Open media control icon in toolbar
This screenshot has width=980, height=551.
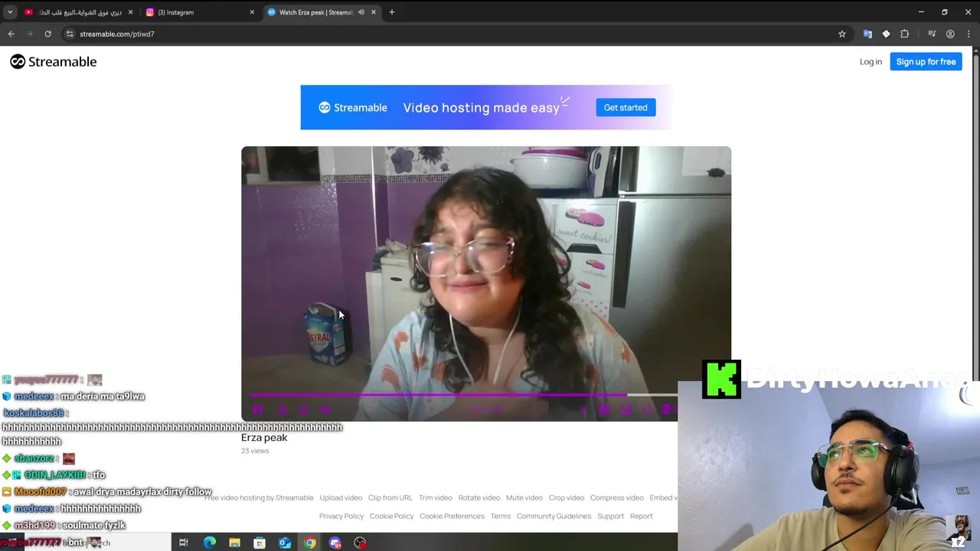click(x=932, y=34)
